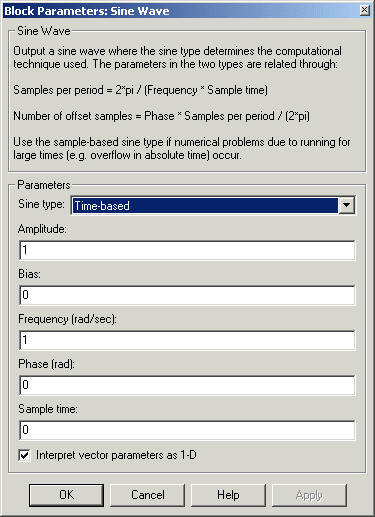Viewport: 375px width, 517px height.
Task: Toggle Interpret vector parameters as 1-D checkbox
Action: [24, 455]
